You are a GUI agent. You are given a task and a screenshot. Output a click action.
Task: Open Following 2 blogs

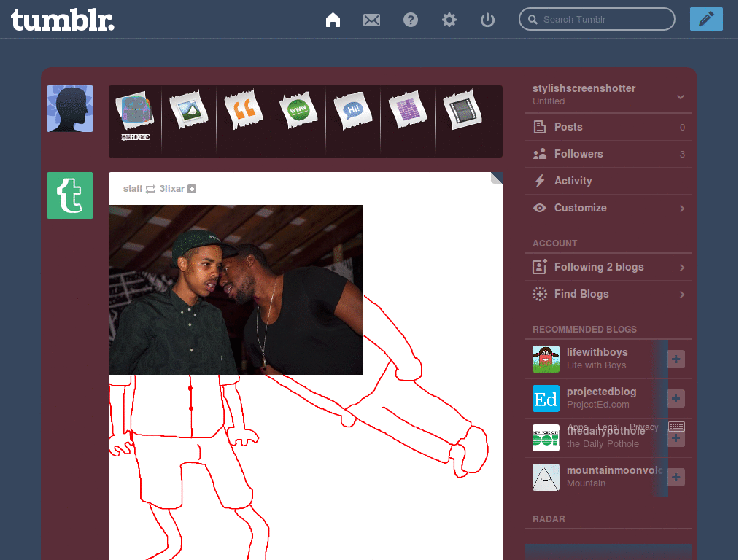point(608,267)
